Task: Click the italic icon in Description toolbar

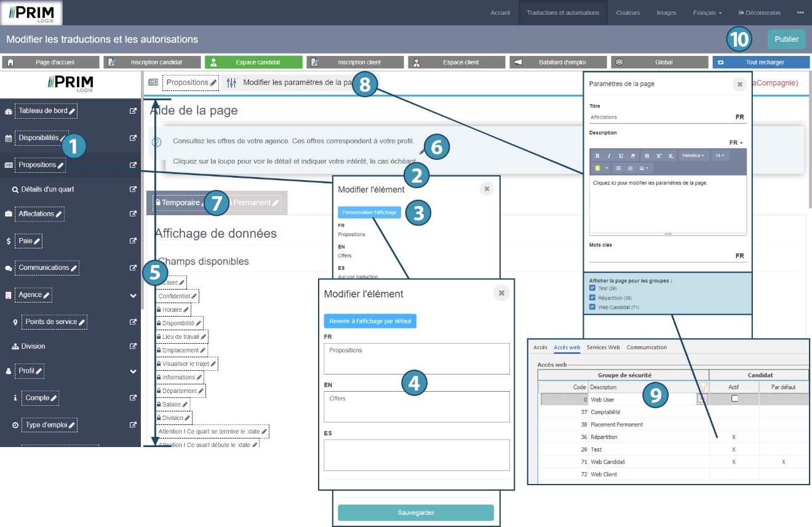Action: [x=609, y=156]
